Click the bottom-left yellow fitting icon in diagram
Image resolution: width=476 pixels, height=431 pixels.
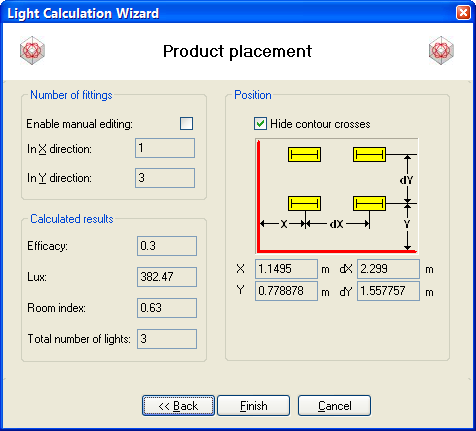pyautogui.click(x=304, y=203)
